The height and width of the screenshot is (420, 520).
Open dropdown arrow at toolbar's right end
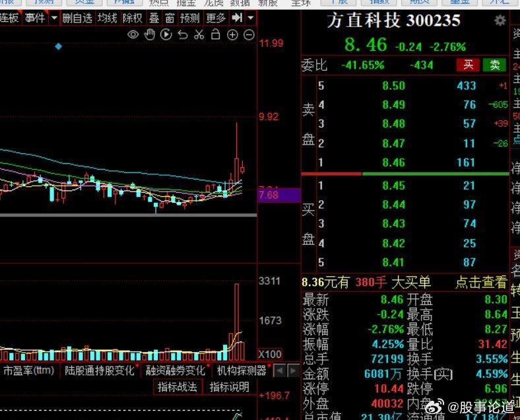pyautogui.click(x=251, y=18)
